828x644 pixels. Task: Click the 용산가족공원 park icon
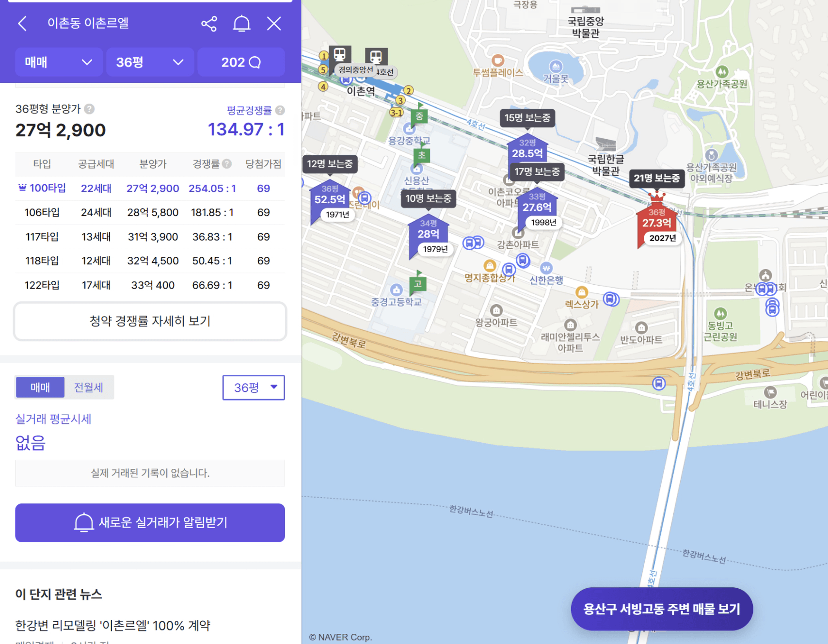[x=722, y=72]
